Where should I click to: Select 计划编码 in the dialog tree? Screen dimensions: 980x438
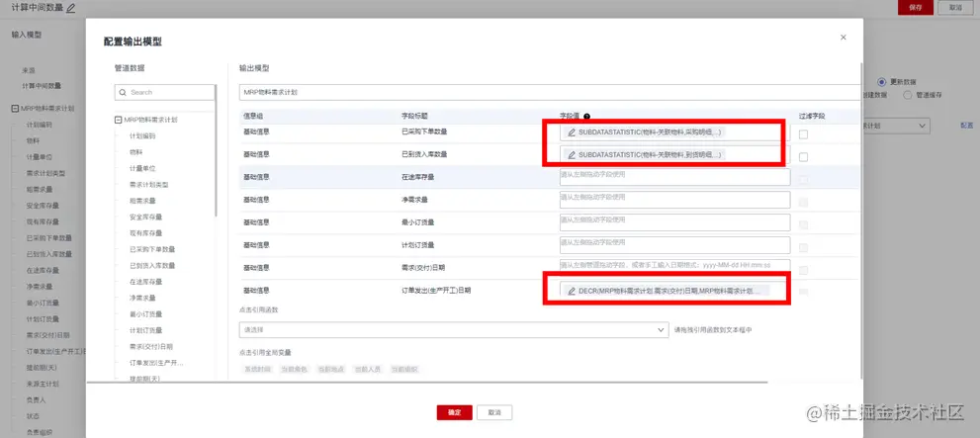tap(141, 136)
